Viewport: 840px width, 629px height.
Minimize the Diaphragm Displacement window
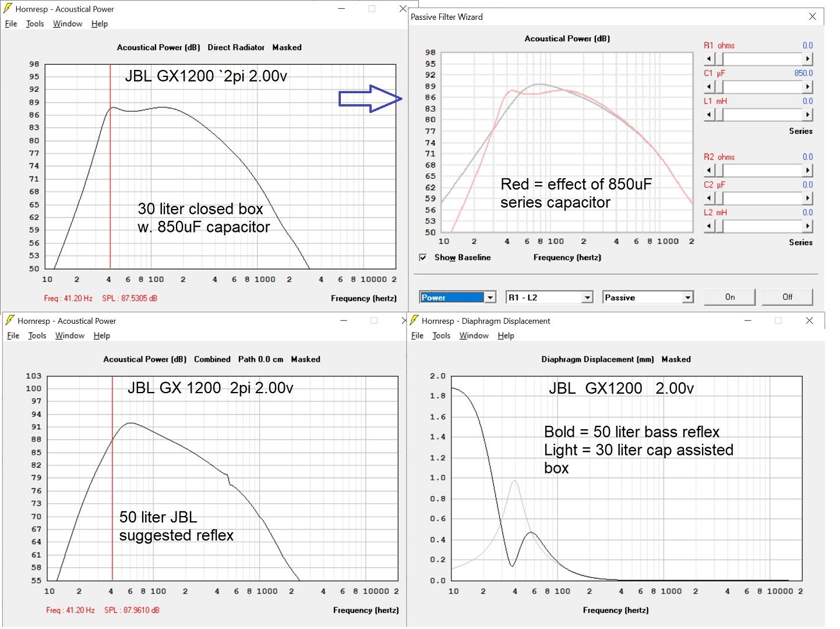click(x=748, y=320)
